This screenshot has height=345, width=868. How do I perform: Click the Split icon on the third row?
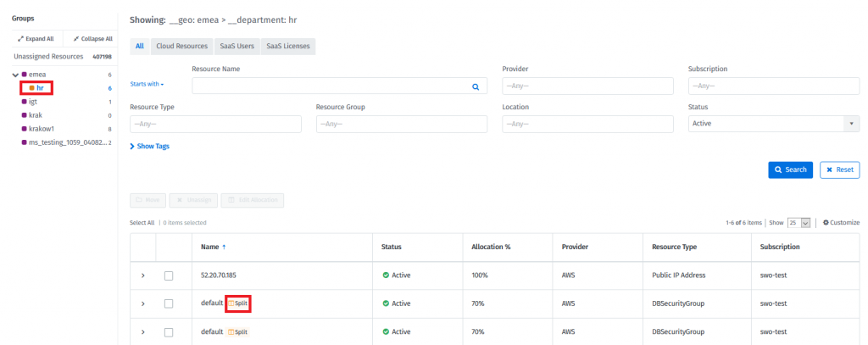click(x=231, y=331)
